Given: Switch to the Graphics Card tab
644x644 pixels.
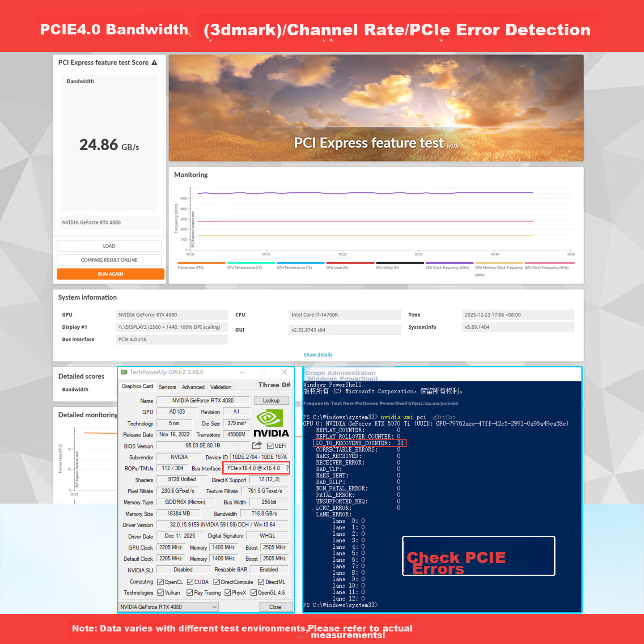Looking at the screenshot, I should [138, 386].
